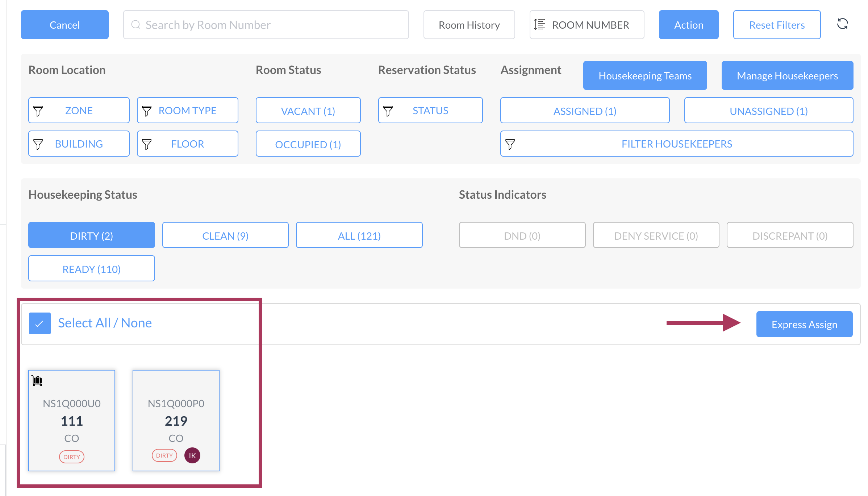Click the IK housekeeper avatar on room 219
868x496 pixels.
pyautogui.click(x=192, y=455)
